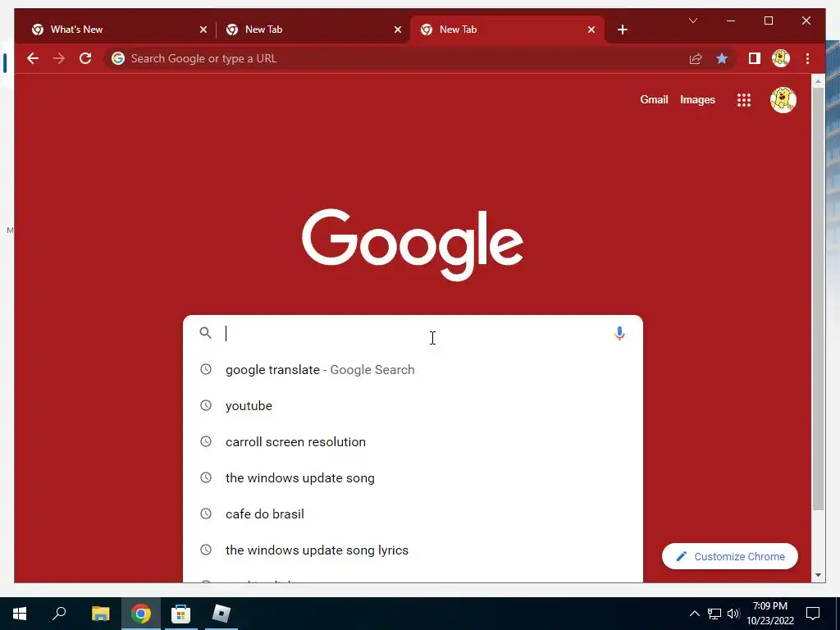Select the active third New Tab
Image resolution: width=840 pixels, height=630 pixels.
tap(506, 30)
